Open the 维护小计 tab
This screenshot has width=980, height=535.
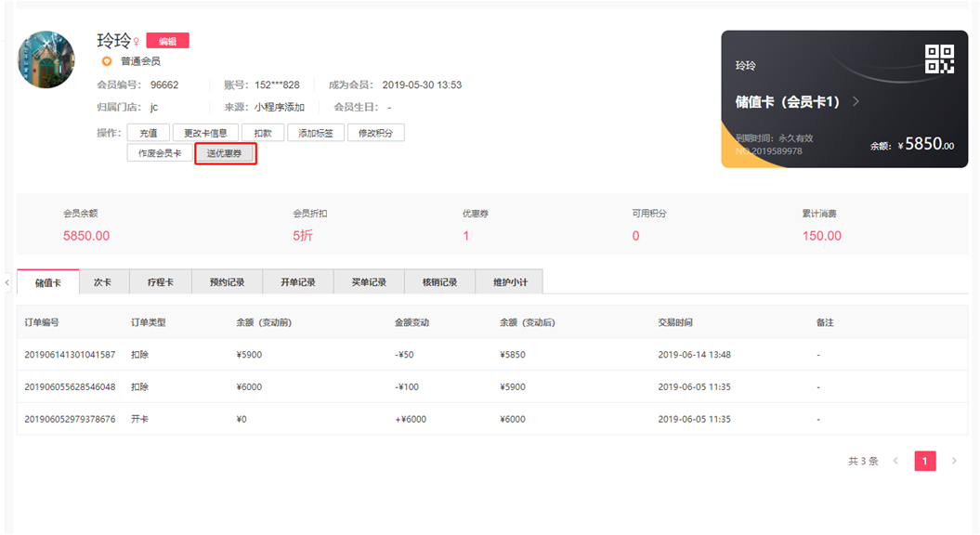click(511, 282)
